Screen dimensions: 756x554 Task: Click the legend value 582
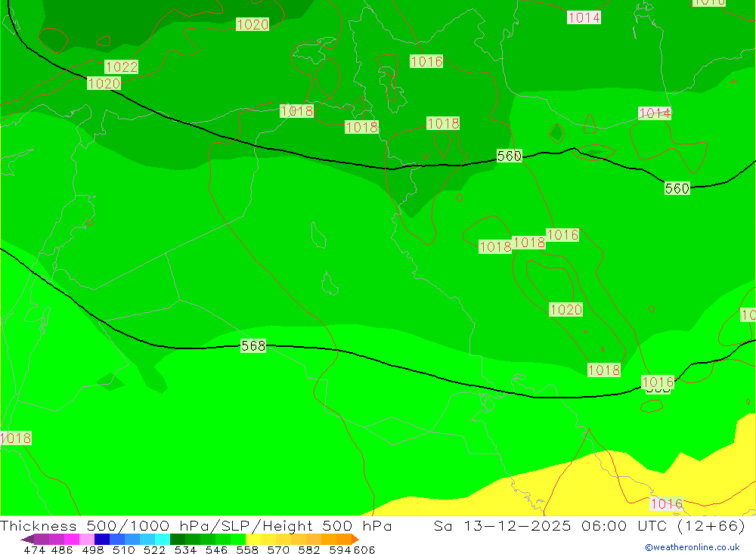(309, 549)
